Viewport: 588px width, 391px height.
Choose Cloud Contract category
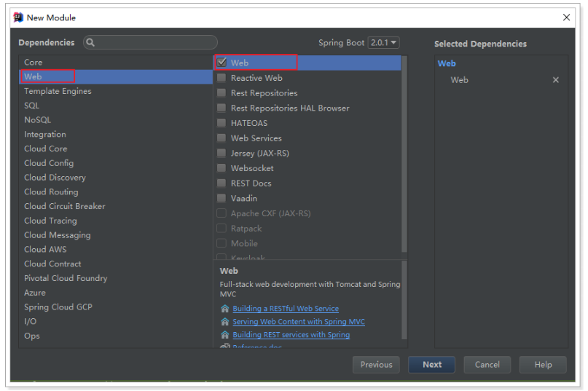point(116,264)
